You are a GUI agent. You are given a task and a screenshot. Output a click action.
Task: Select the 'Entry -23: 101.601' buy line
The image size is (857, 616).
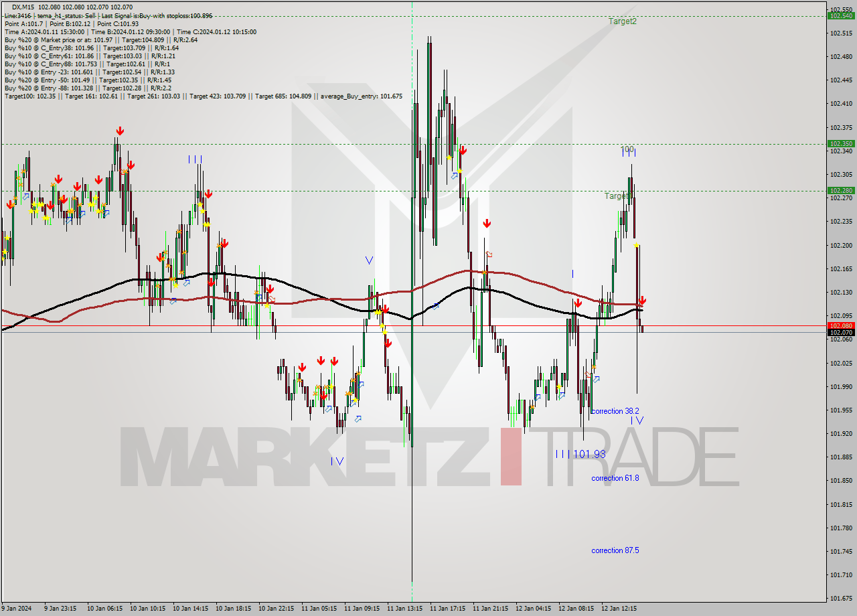(89, 72)
